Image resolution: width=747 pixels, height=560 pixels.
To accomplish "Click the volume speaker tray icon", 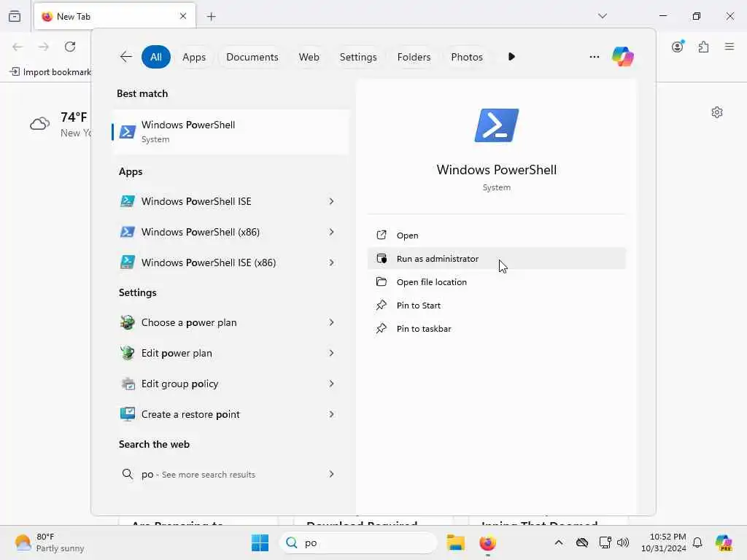I will click(x=623, y=542).
